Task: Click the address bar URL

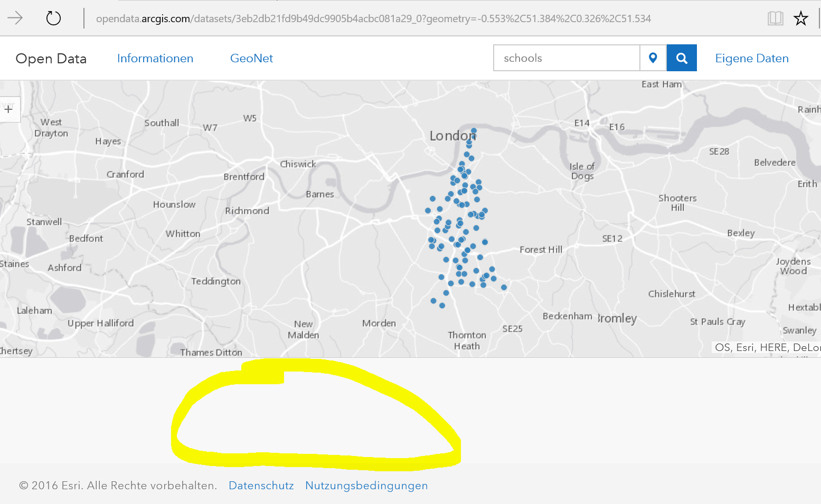Action: (x=373, y=19)
